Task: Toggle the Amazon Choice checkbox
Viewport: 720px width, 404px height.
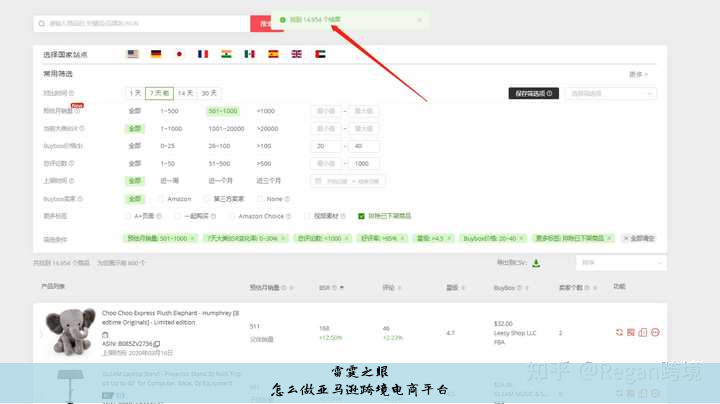Action: [231, 215]
